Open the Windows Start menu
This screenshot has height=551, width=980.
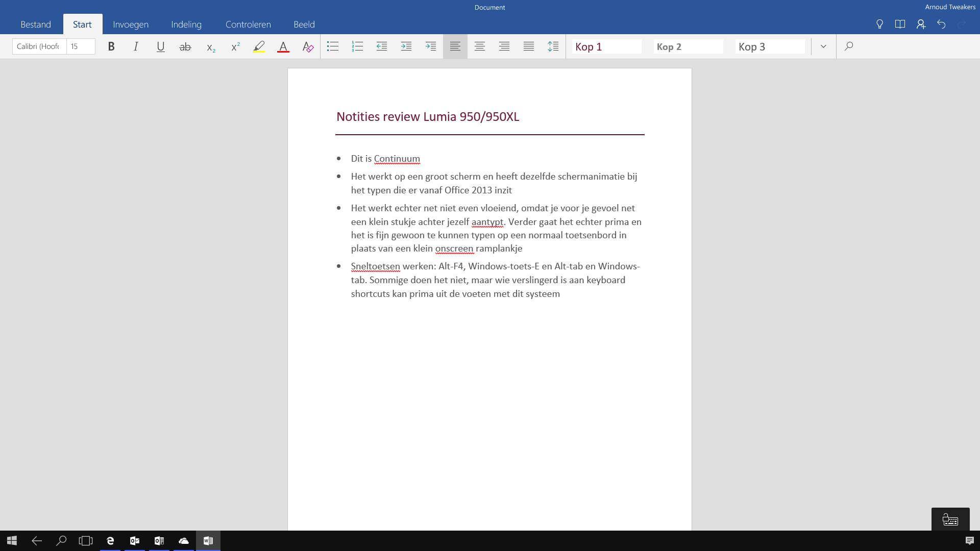[x=12, y=541]
